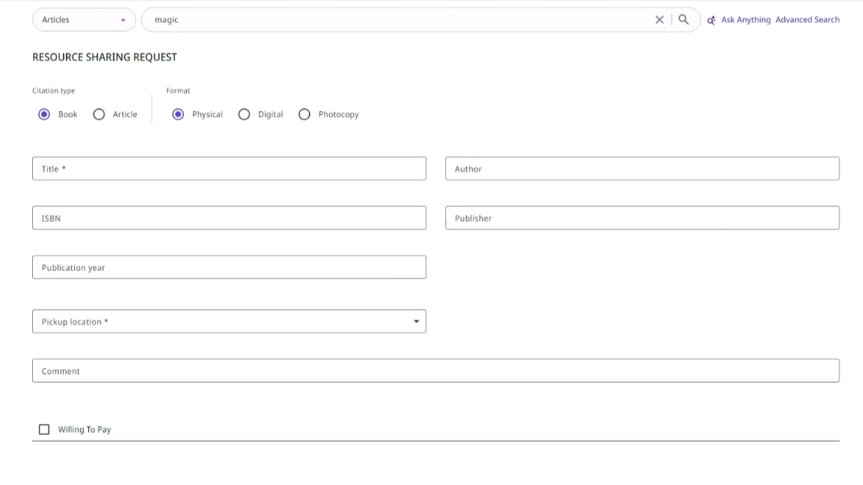Viewport: 863px width, 485px height.
Task: Click the Ask Anything sparkle icon
Action: pos(711,20)
